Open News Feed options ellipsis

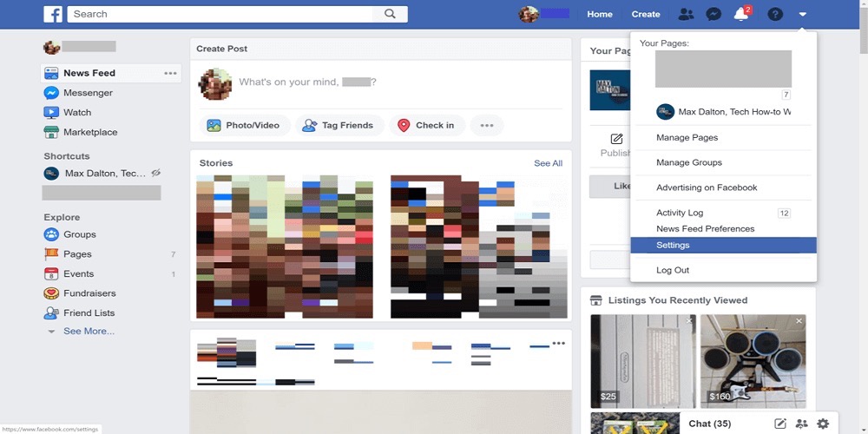point(170,73)
